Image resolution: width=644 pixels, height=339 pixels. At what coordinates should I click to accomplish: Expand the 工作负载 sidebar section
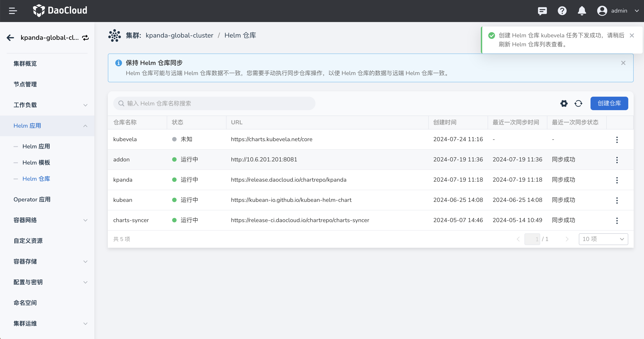[85, 105]
